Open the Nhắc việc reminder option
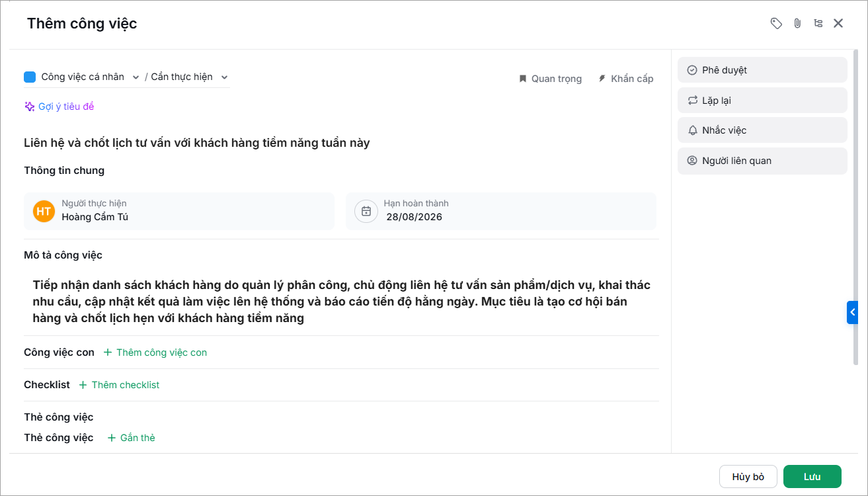This screenshot has width=868, height=496. pos(762,130)
